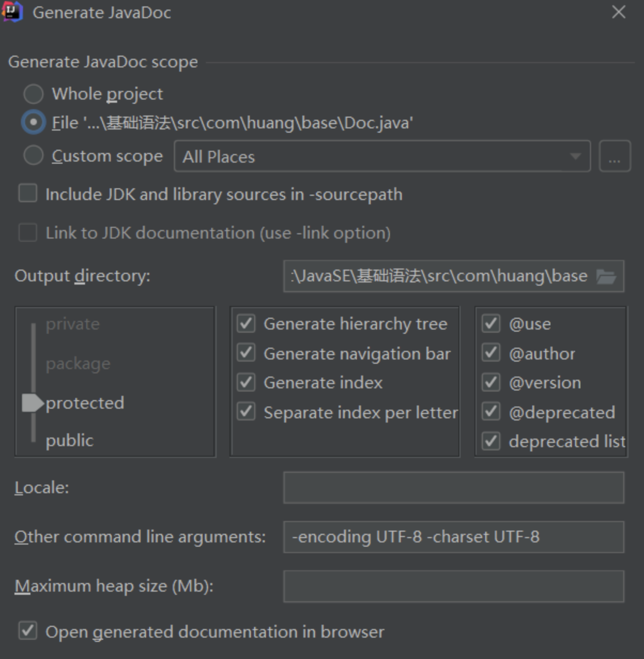Select the Whole project radio option

point(34,94)
